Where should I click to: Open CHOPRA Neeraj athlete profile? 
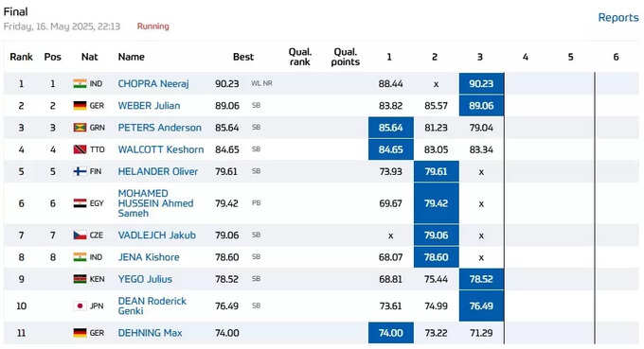coord(153,83)
